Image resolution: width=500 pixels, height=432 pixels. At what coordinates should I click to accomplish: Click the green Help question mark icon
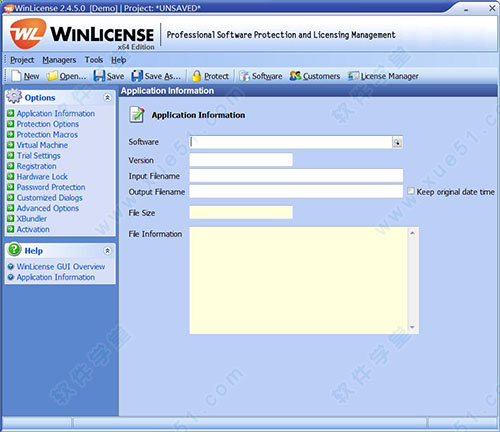(14, 250)
